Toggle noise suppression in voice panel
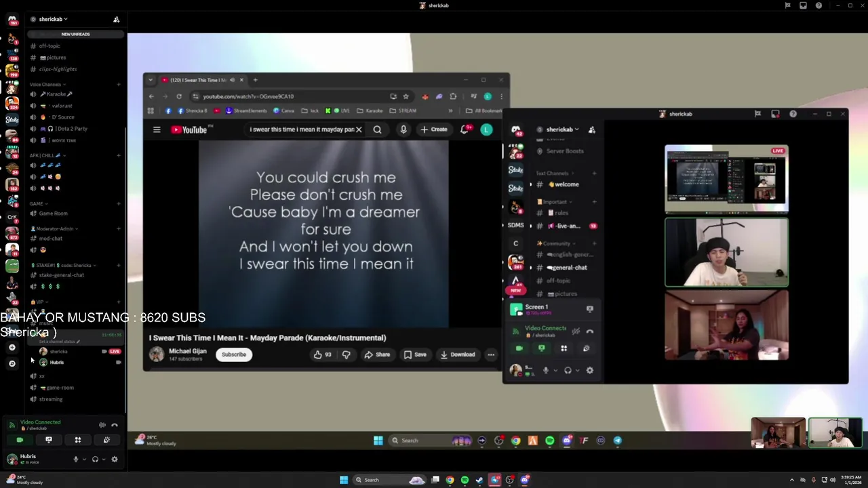This screenshot has height=488, width=868. 102,425
